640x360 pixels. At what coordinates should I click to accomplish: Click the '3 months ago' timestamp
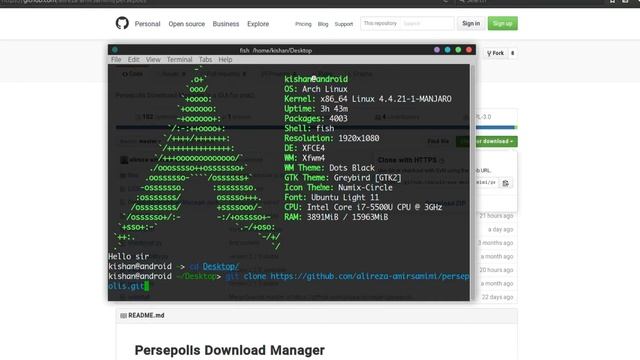(x=496, y=243)
